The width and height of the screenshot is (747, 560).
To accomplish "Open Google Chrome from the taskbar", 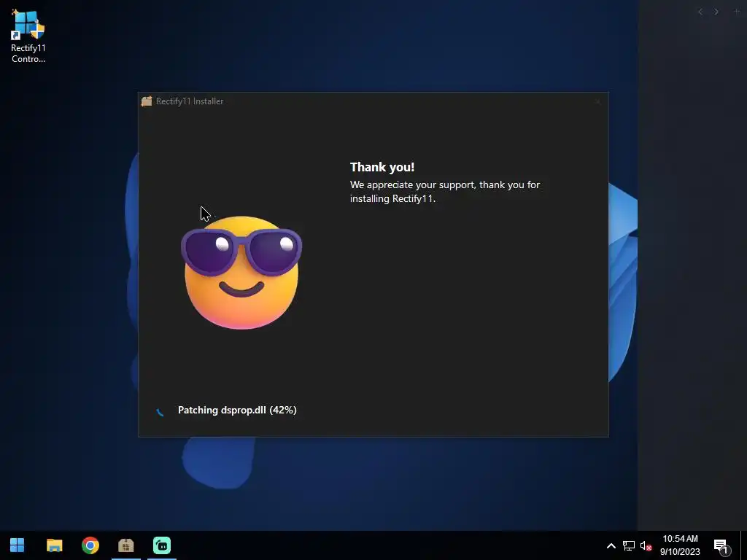I will tap(90, 545).
